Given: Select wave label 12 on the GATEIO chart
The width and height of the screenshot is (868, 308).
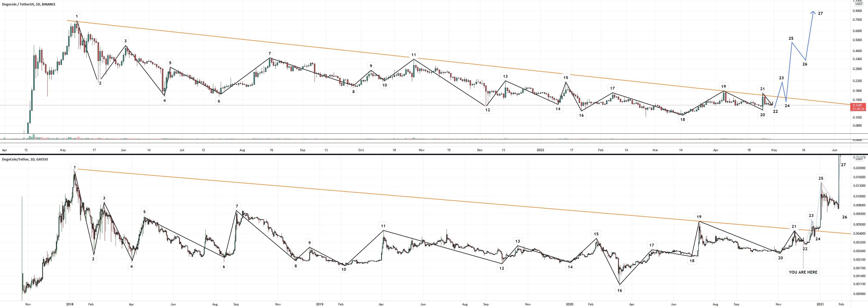Looking at the screenshot, I should pos(502,268).
